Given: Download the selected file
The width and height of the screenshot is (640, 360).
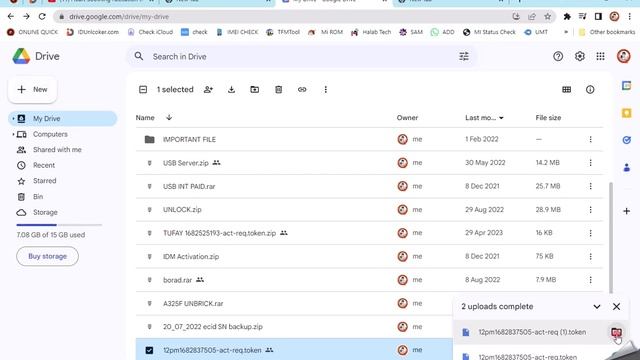Looking at the screenshot, I should click(231, 89).
